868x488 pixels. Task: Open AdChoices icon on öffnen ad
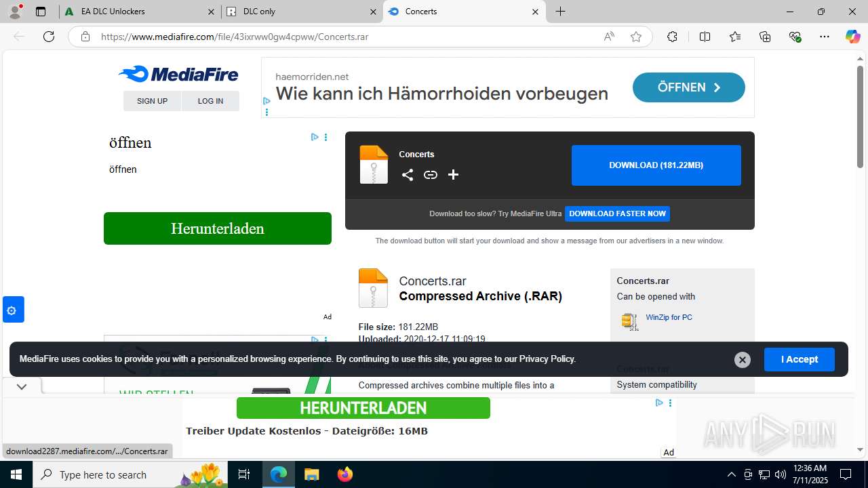pos(315,137)
